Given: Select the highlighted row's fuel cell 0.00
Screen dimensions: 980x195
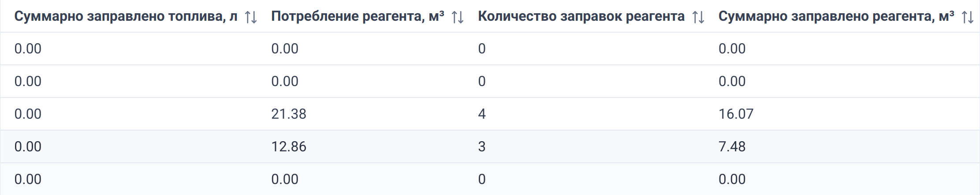Looking at the screenshot, I should tap(28, 146).
